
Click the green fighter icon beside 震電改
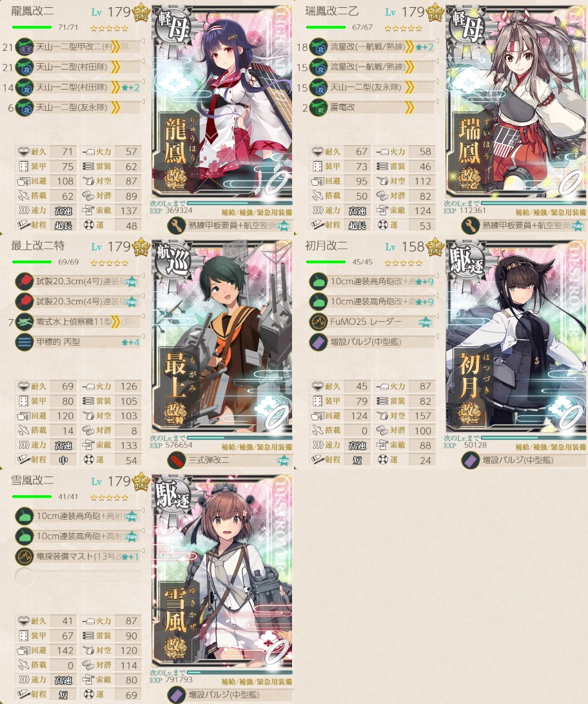pyautogui.click(x=318, y=107)
